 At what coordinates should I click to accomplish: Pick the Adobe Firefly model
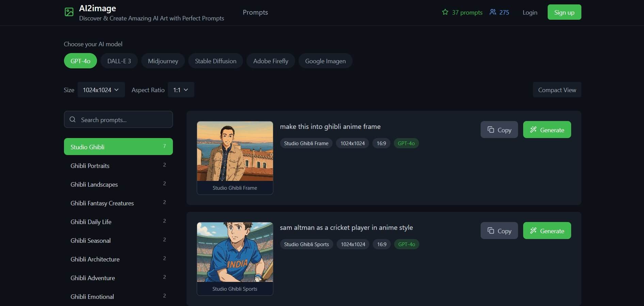click(x=271, y=61)
